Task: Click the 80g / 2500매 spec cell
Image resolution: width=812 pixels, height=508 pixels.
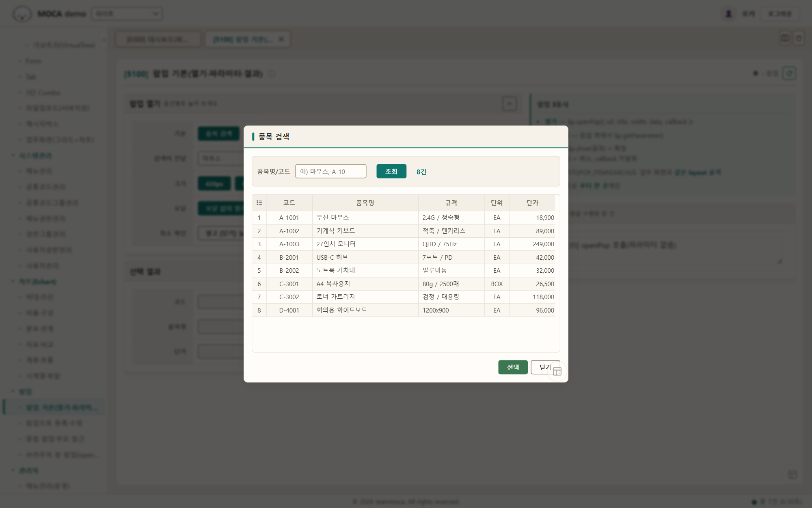Action: (451, 284)
